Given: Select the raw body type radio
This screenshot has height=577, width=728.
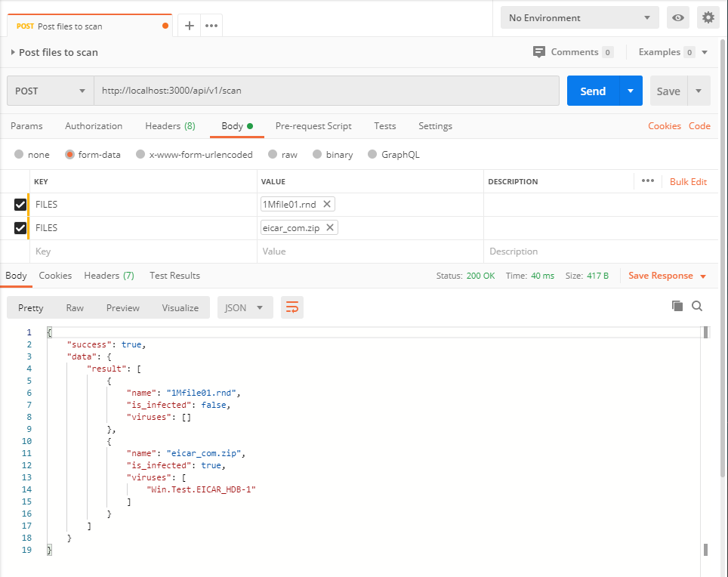Looking at the screenshot, I should click(273, 154).
